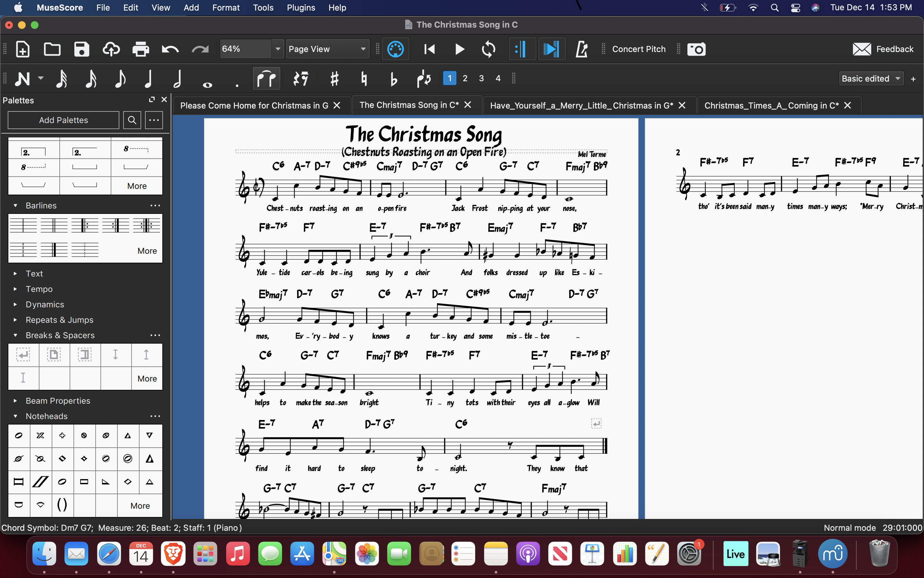Rewind playback to the start
924x578 pixels.
pos(430,49)
